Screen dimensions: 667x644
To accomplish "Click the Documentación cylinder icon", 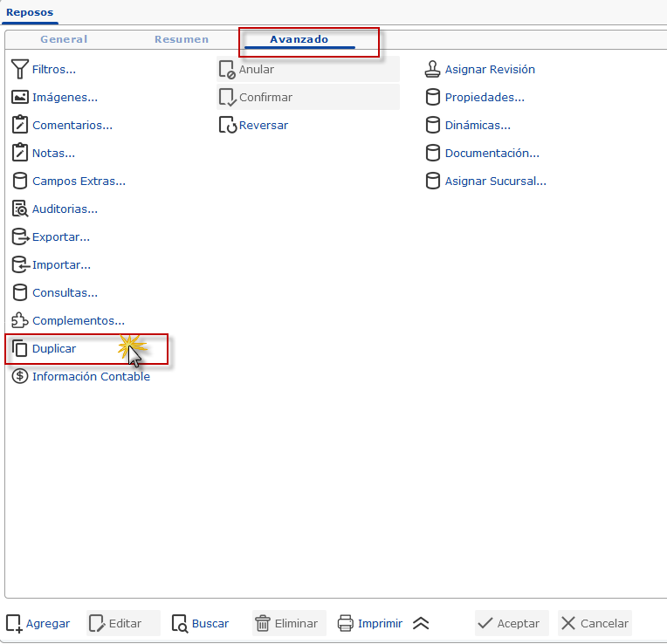I will [x=433, y=153].
